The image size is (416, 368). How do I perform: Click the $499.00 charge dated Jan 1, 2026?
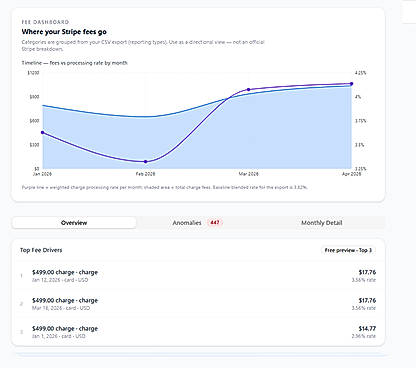[198, 332]
